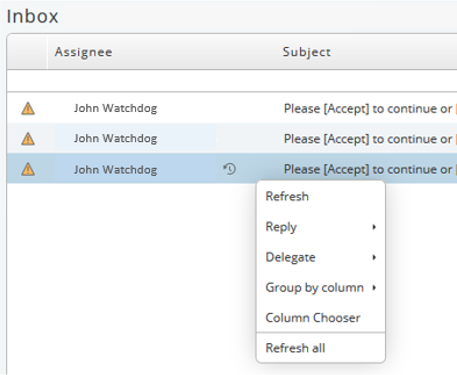457x375 pixels.
Task: Click the subject text of the first row
Action: [x=370, y=109]
